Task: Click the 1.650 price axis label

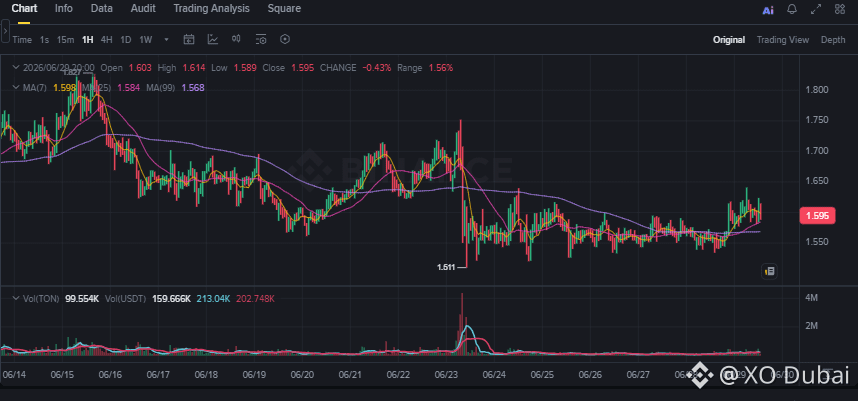Action: pyautogui.click(x=818, y=181)
